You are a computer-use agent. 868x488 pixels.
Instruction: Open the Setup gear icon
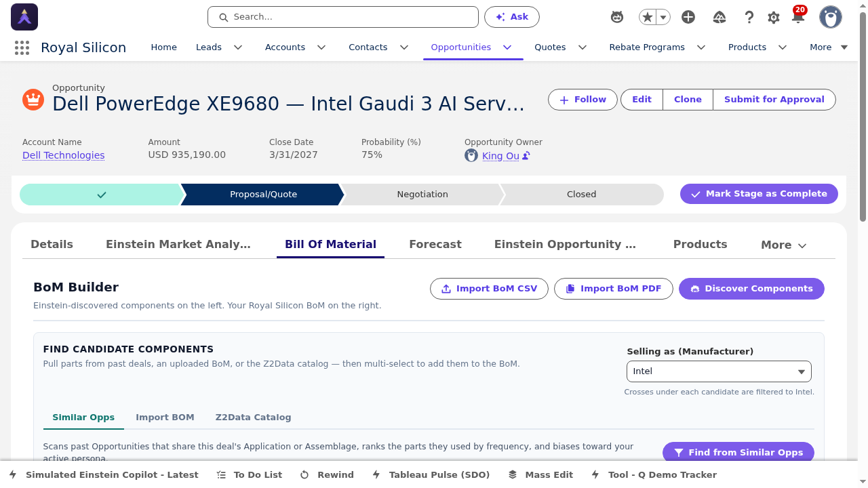pyautogui.click(x=774, y=18)
